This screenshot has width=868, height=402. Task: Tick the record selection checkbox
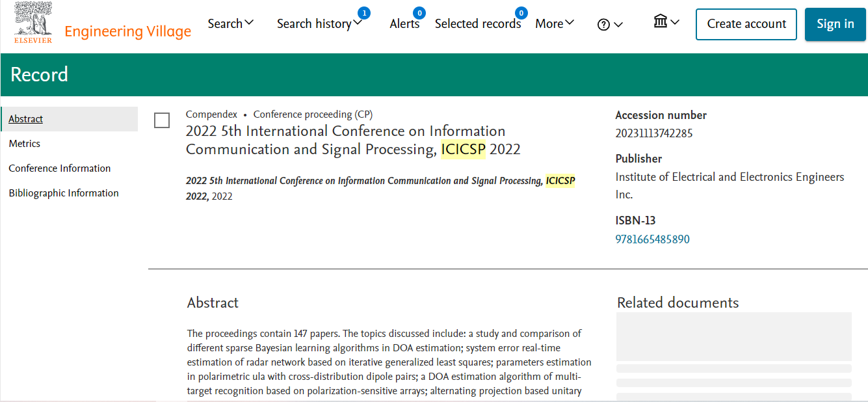[162, 120]
